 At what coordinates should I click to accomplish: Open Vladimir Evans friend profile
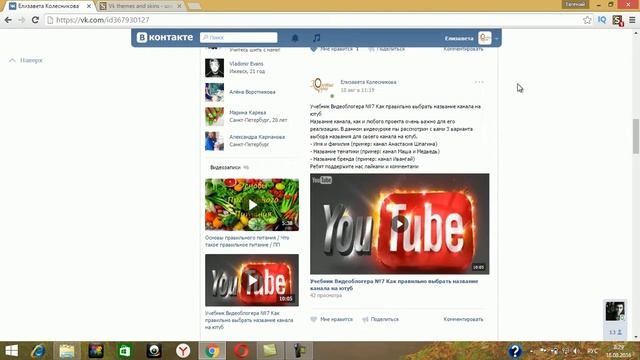[246, 64]
